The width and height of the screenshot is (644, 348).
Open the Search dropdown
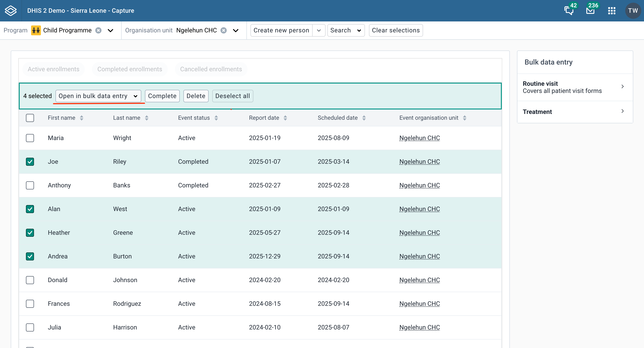coord(346,30)
